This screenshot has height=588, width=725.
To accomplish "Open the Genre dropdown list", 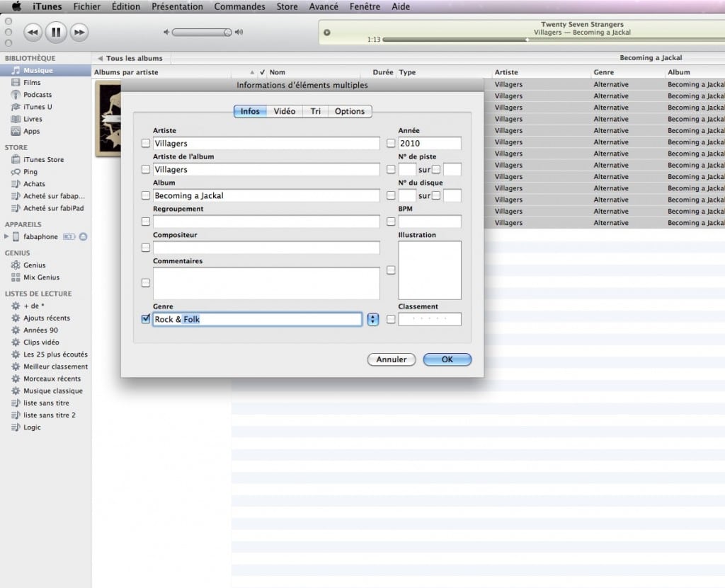I will click(x=373, y=319).
